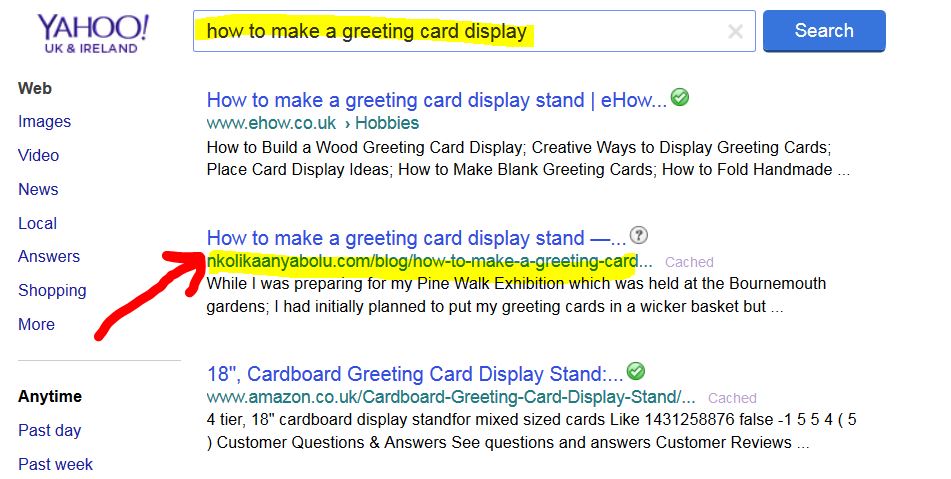Filter results to Past week

[56, 464]
